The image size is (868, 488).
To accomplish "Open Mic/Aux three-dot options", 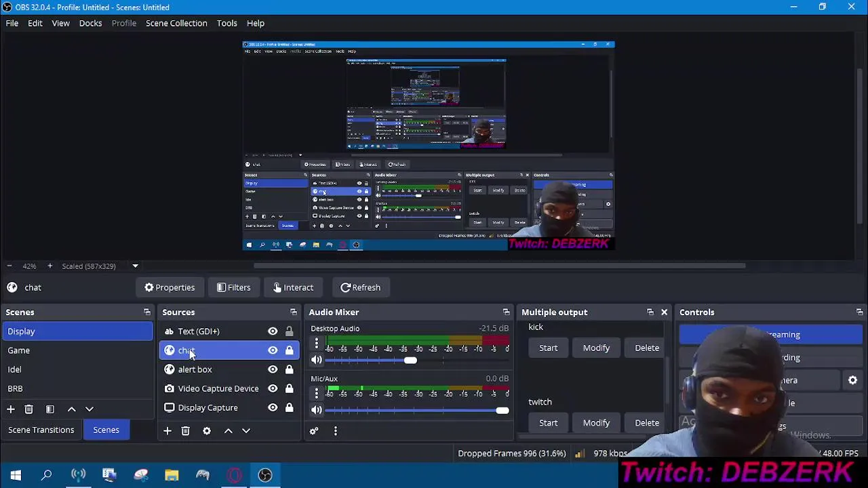I will click(x=316, y=394).
